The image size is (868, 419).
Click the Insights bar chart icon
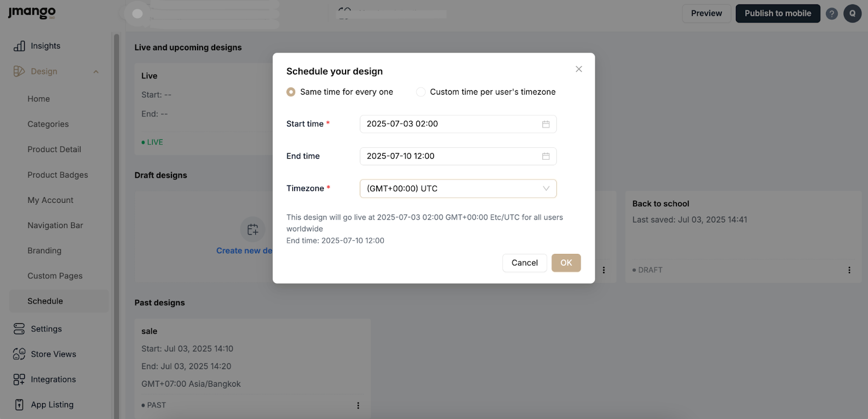(x=19, y=46)
